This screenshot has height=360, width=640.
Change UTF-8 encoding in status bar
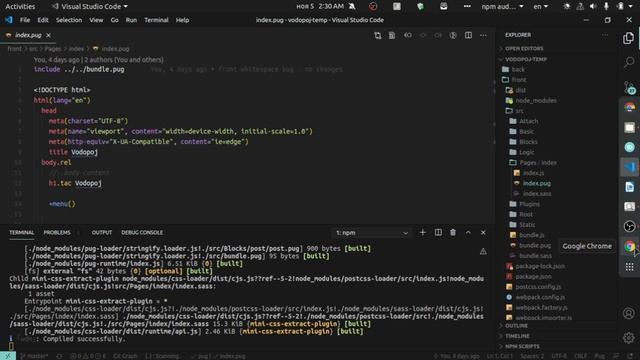(559, 356)
